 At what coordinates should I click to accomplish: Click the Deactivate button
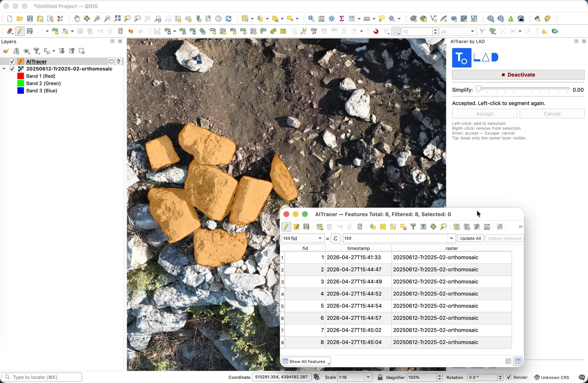518,75
